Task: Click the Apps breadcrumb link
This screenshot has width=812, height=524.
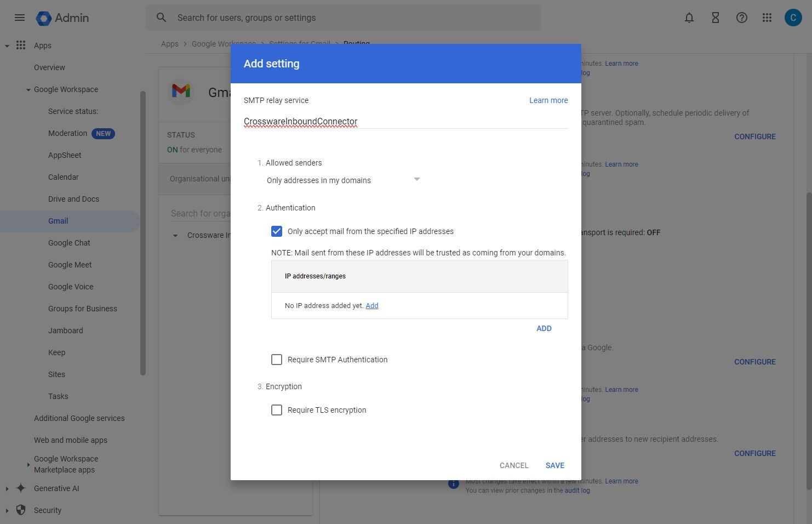Action: tap(170, 44)
